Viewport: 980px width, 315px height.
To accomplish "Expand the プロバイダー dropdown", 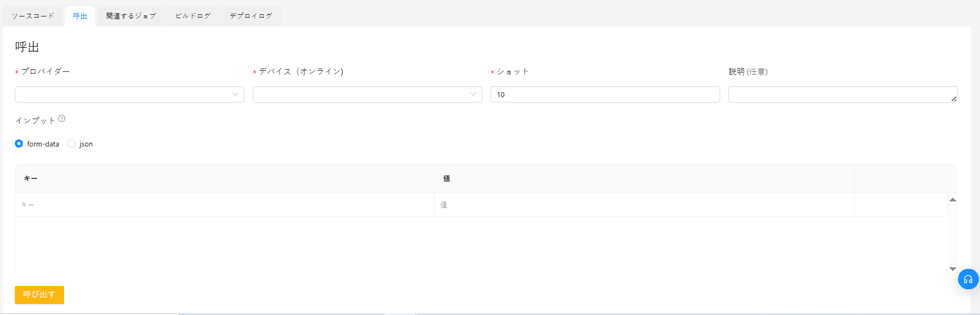I will (129, 94).
